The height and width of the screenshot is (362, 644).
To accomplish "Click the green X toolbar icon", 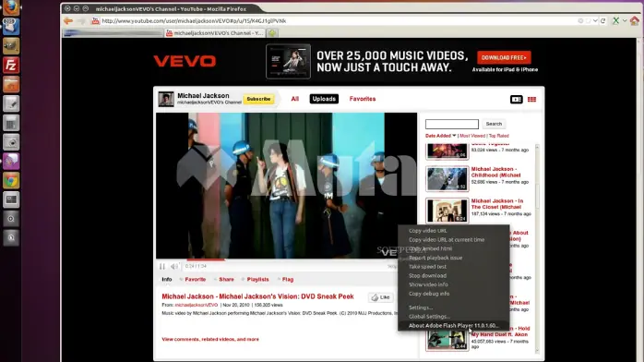I will click(x=615, y=20).
